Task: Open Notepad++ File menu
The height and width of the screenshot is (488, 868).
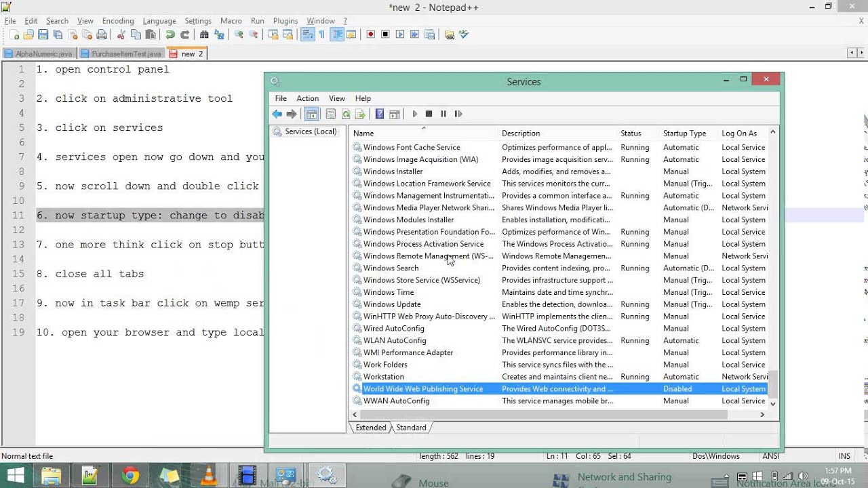Action: [x=10, y=21]
